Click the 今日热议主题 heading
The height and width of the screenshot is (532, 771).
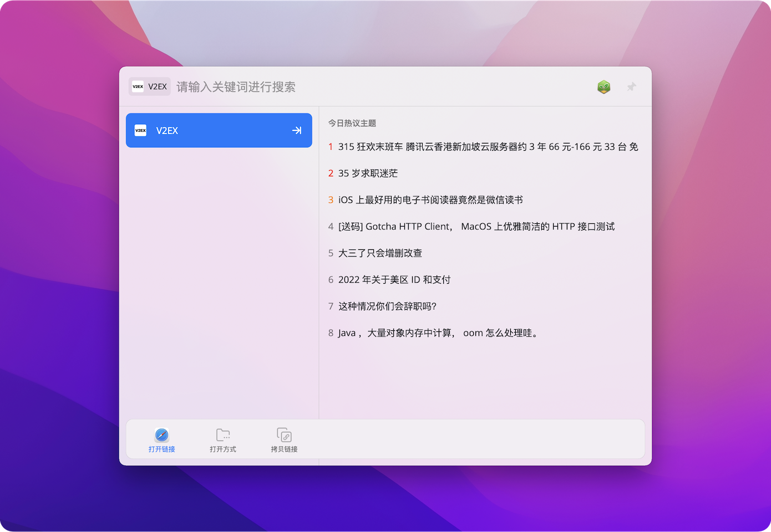352,123
